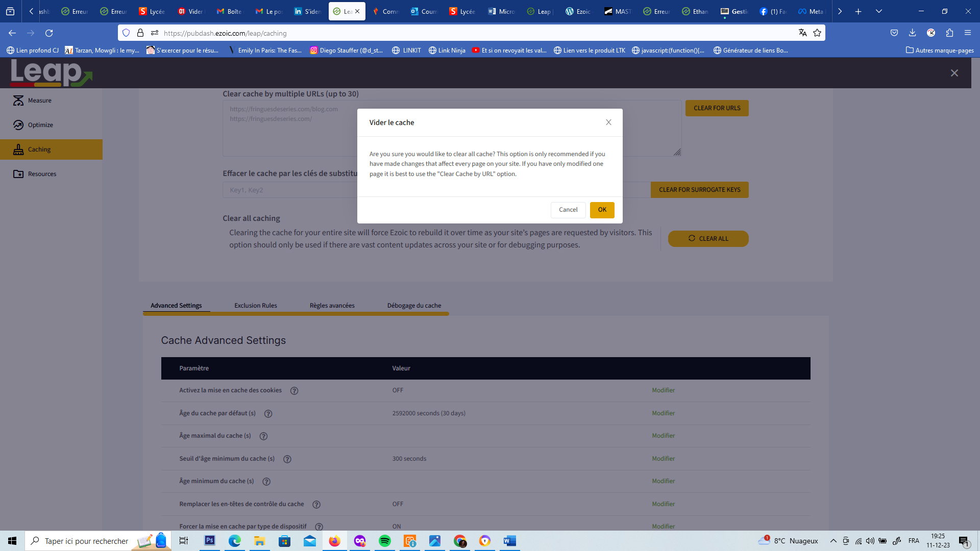Click the page translate icon in the address bar
Image resolution: width=980 pixels, height=551 pixels.
click(x=802, y=33)
